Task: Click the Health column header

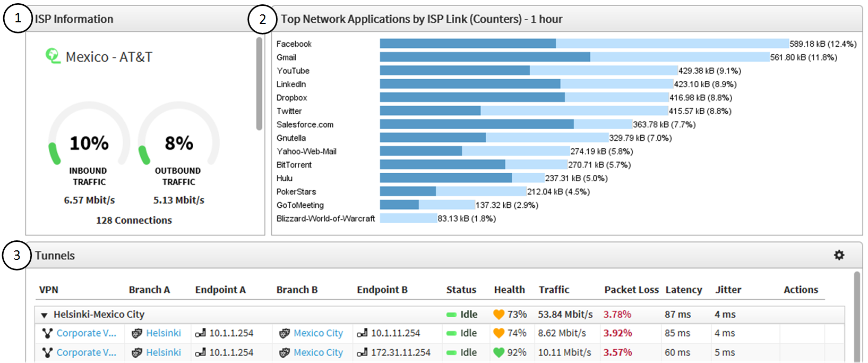Action: tap(510, 290)
